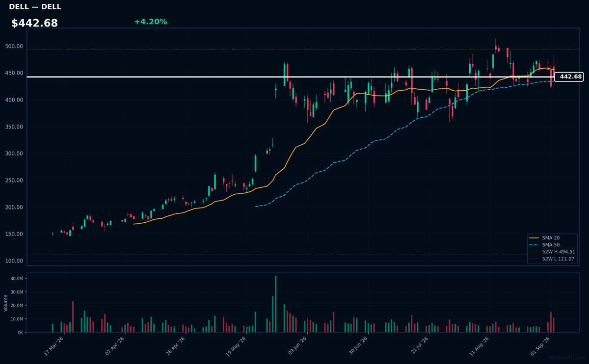
Task: Select the $442.68 price header
Action: (x=34, y=23)
